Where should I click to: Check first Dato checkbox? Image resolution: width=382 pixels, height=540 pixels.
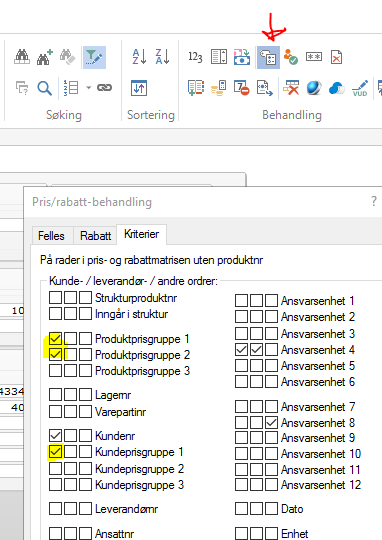(x=241, y=508)
